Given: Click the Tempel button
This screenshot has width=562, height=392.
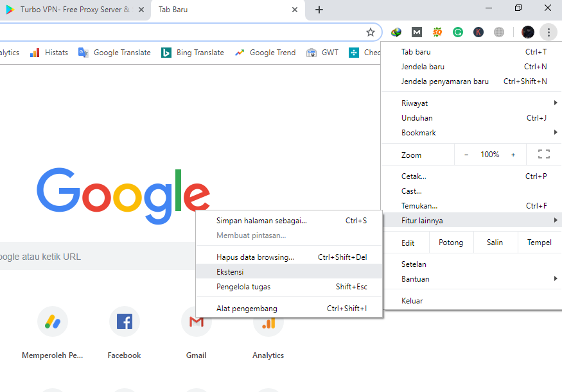Looking at the screenshot, I should [x=540, y=243].
